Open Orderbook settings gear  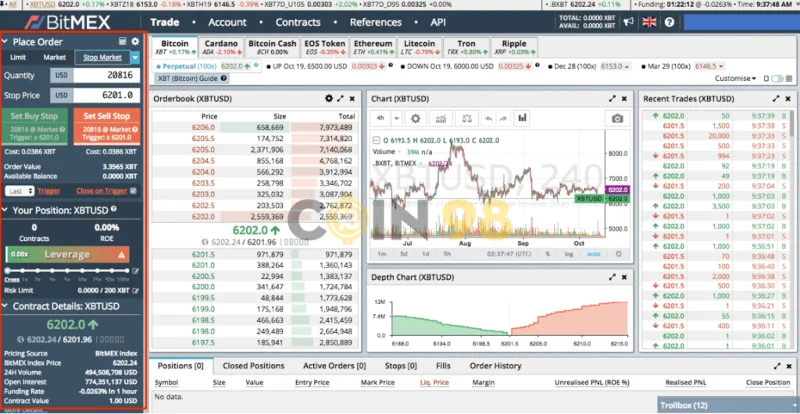pos(329,99)
